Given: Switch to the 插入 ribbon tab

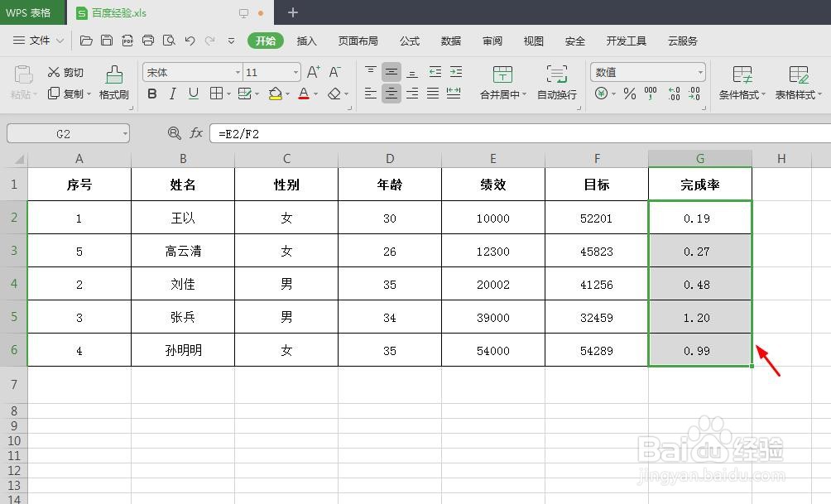Looking at the screenshot, I should (x=307, y=40).
